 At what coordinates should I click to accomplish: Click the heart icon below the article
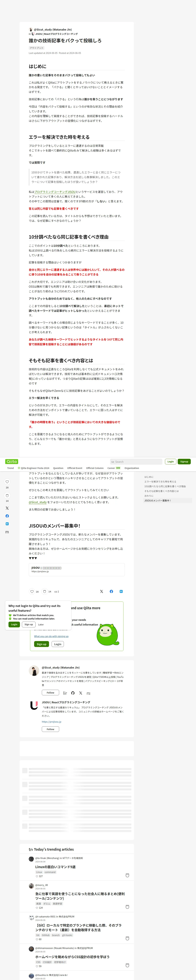pos(32,592)
